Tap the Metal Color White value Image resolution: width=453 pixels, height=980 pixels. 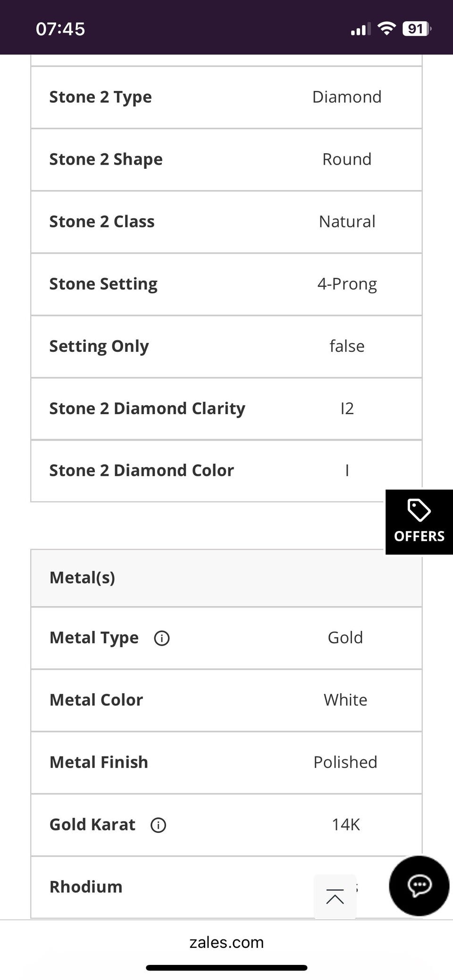345,700
